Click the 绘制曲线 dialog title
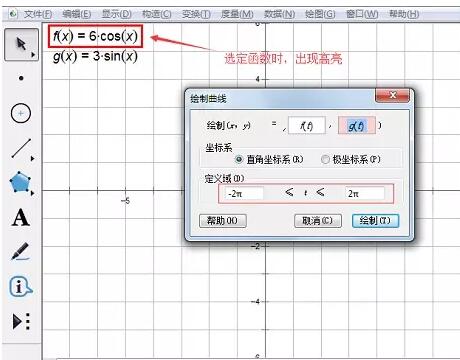460x360 pixels. click(208, 99)
